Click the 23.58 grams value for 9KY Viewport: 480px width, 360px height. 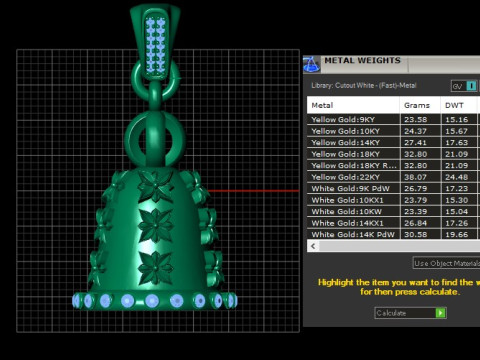pyautogui.click(x=415, y=119)
